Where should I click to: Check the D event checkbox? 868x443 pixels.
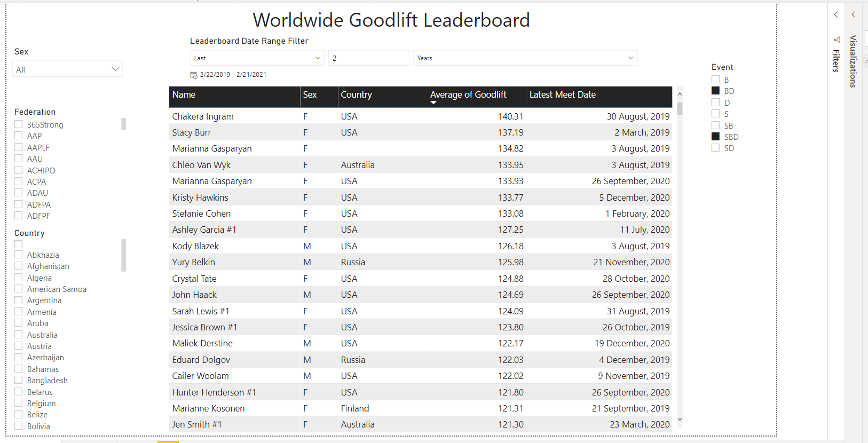pyautogui.click(x=715, y=102)
